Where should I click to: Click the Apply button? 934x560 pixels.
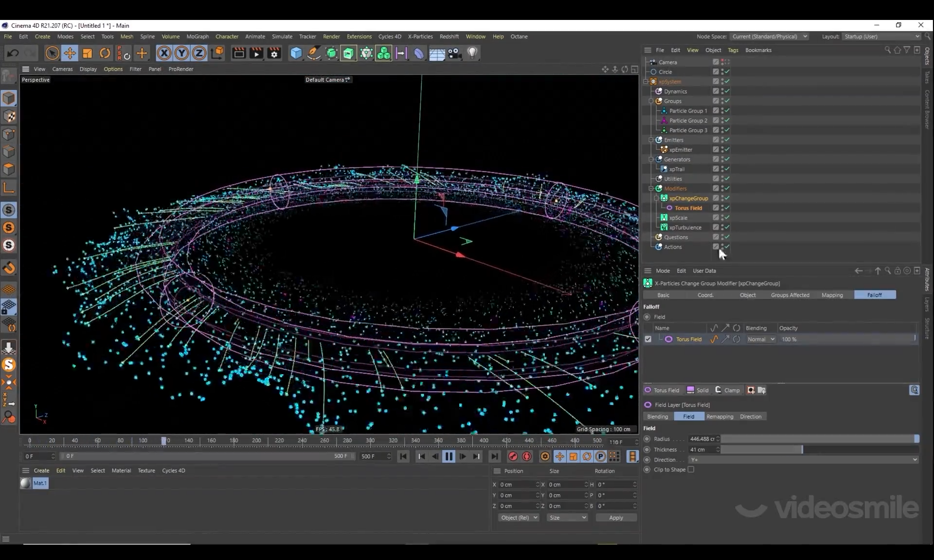click(x=616, y=518)
